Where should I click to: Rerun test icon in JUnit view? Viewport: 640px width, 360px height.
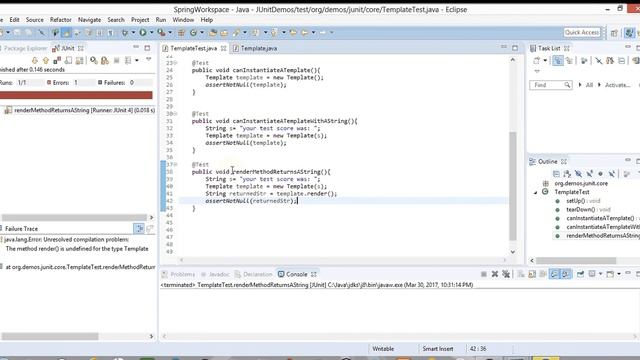pyautogui.click(x=94, y=60)
